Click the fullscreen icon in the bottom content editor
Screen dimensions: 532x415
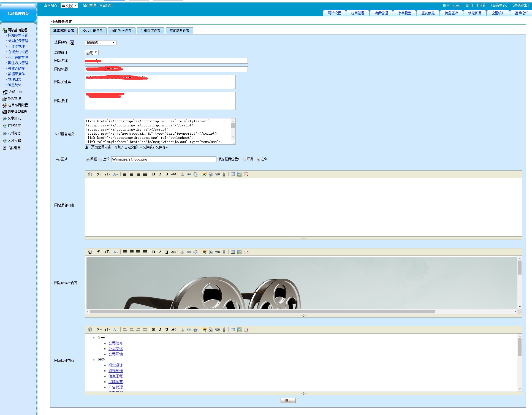point(246,330)
